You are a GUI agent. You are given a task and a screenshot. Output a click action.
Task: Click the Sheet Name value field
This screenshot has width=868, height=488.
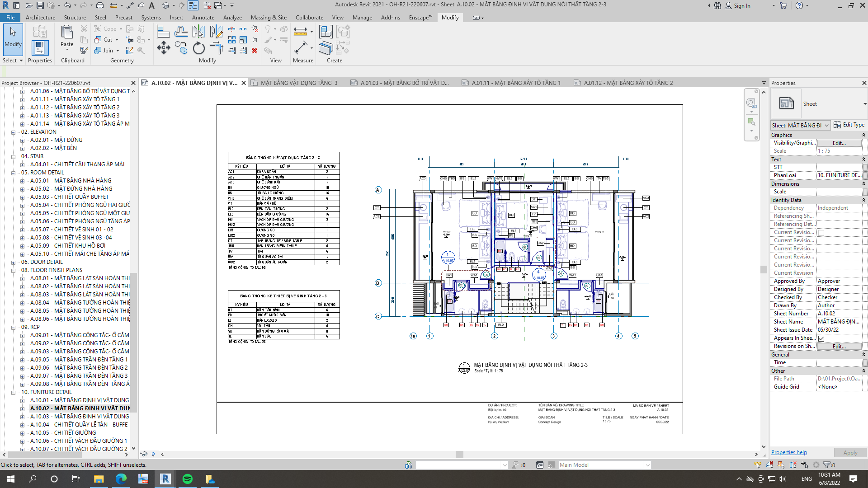[839, 322]
